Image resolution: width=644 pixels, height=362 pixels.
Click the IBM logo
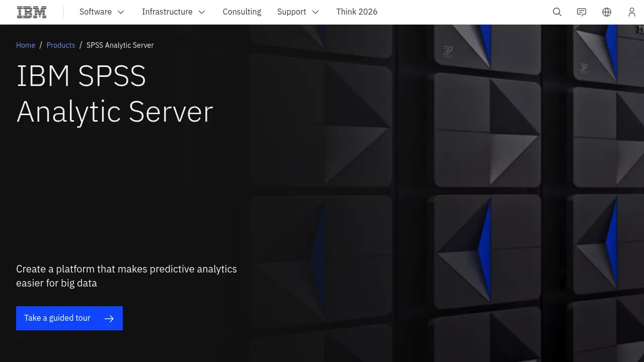click(x=32, y=12)
